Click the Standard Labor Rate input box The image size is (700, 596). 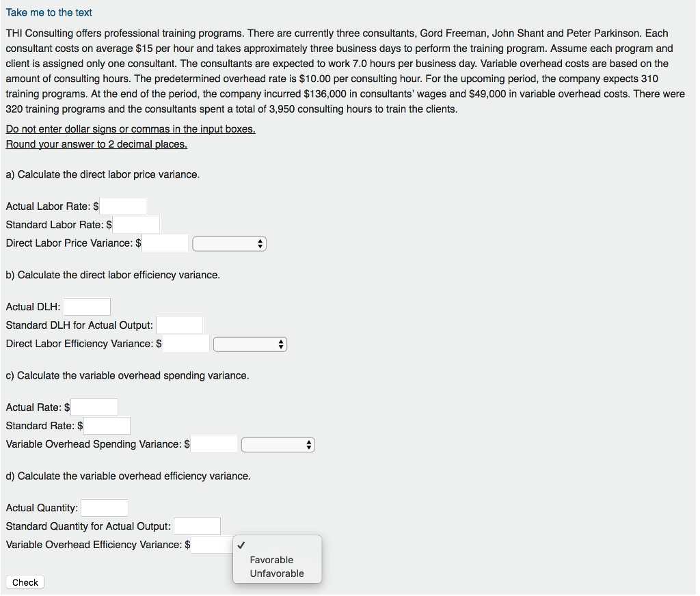[135, 224]
